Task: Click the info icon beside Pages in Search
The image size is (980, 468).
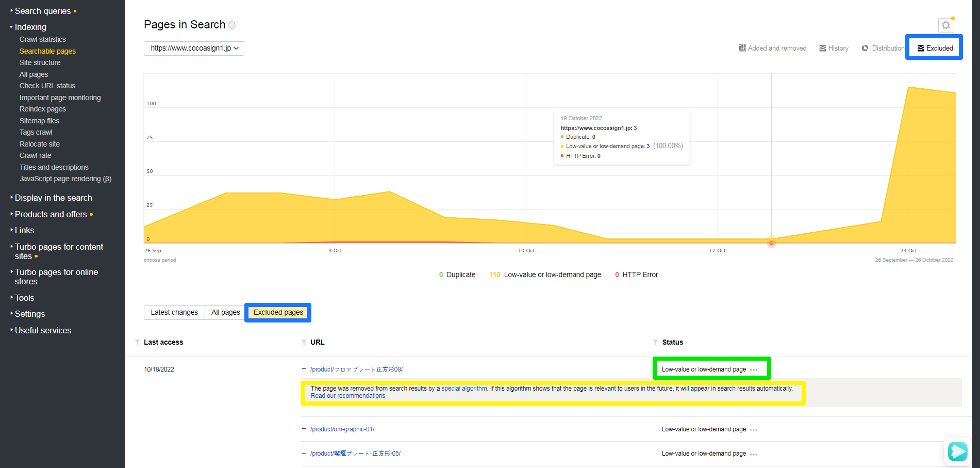Action: pos(232,25)
